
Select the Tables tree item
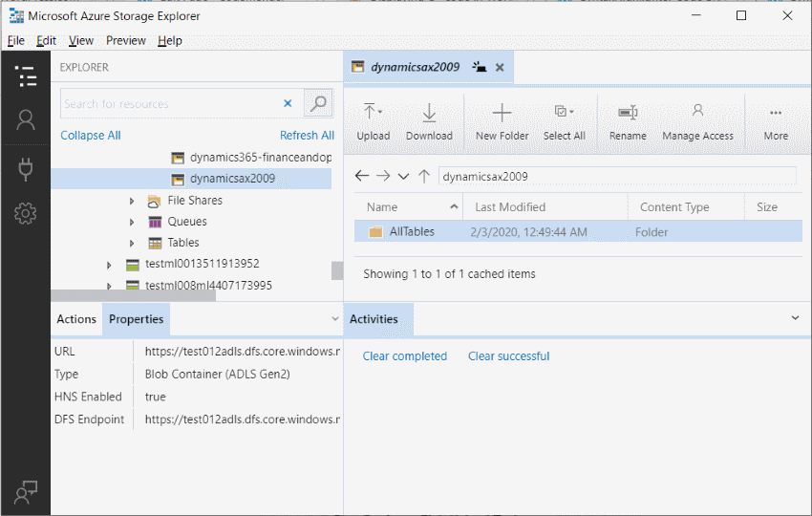182,243
